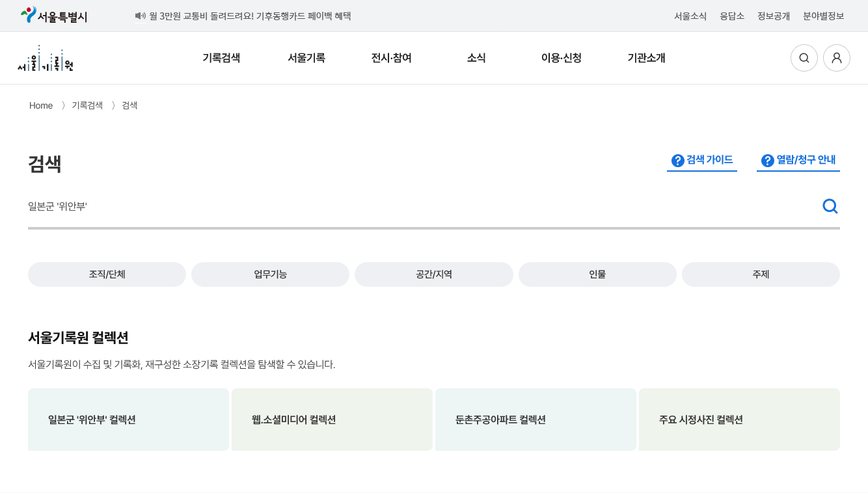Open the 전시·참여 menu
The image size is (868, 493).
coord(391,58)
